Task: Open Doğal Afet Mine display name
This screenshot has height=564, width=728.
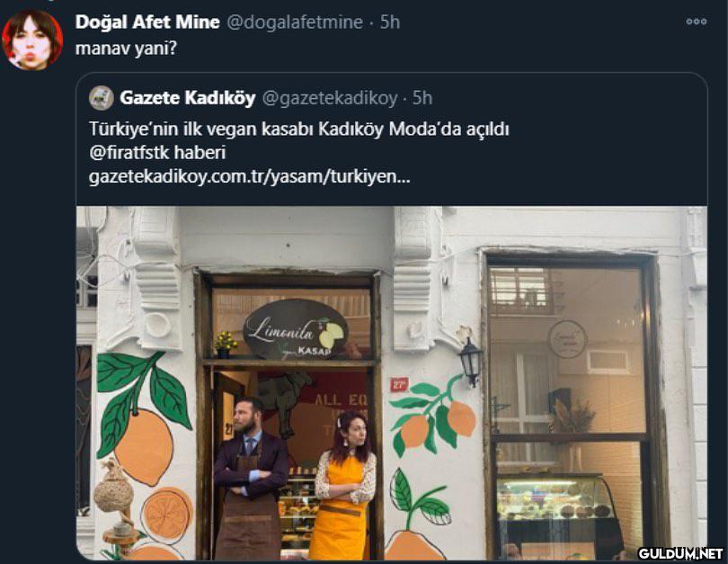Action: (147, 22)
